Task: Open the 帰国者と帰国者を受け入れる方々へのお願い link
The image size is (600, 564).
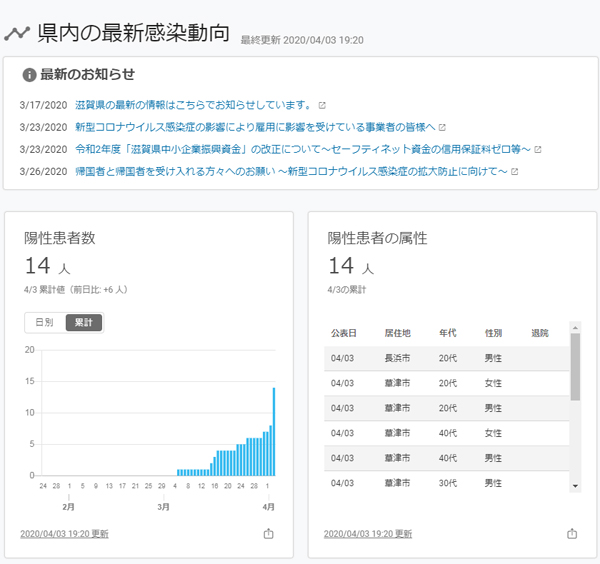Action: click(292, 171)
